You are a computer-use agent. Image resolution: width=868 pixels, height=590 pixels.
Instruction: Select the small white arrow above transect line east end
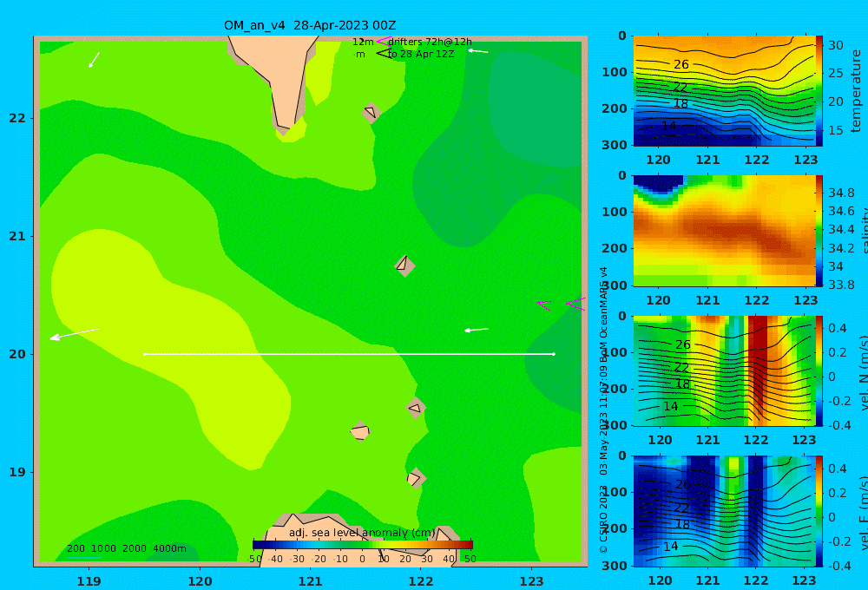476,330
